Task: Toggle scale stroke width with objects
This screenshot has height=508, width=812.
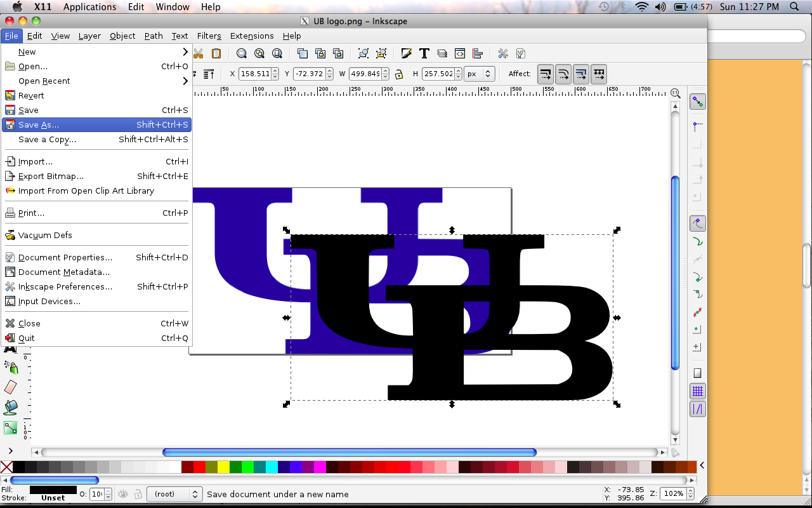Action: [546, 74]
